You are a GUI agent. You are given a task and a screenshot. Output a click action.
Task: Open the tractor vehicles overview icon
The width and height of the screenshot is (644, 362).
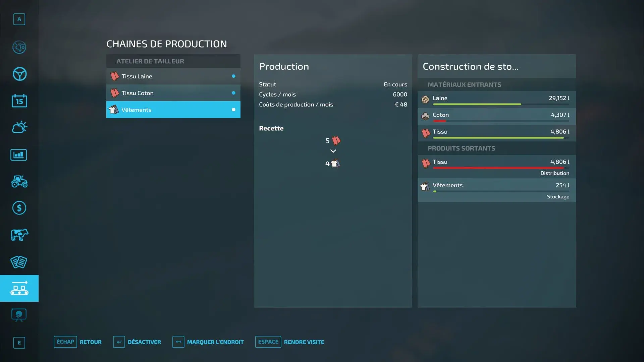[x=19, y=181]
